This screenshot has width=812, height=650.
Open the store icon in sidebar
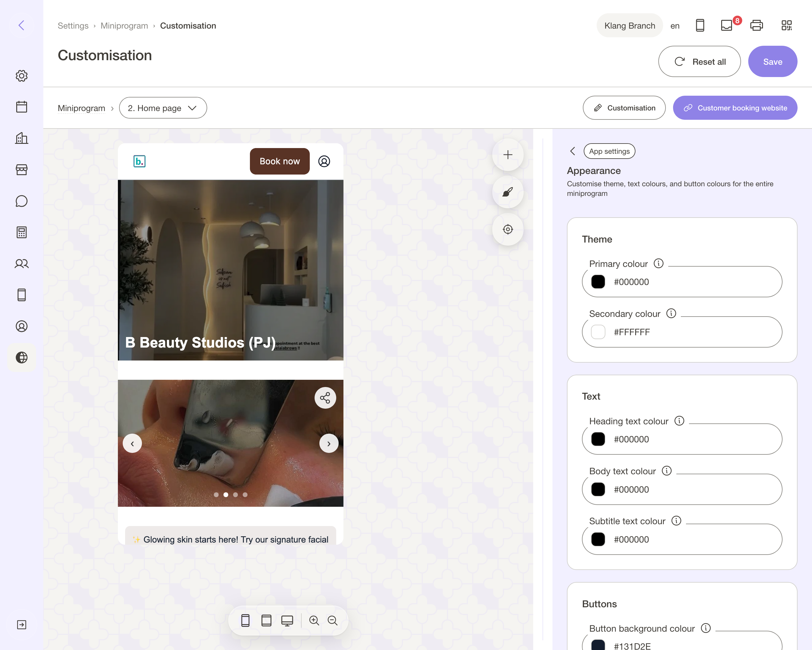[21, 169]
